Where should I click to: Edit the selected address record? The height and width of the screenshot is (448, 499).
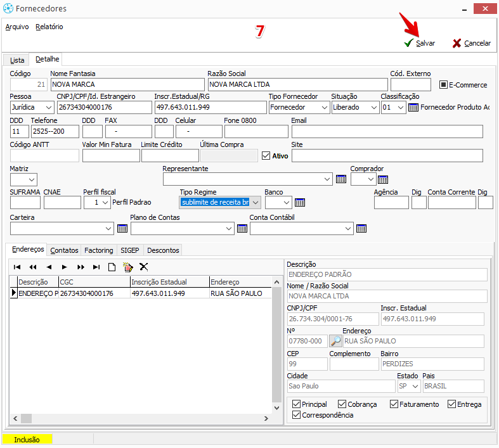[x=128, y=267]
